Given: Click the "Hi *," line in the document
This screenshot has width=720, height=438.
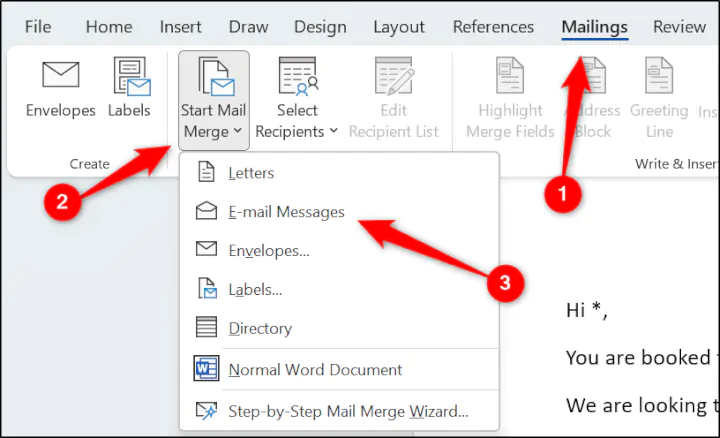Looking at the screenshot, I should [587, 310].
